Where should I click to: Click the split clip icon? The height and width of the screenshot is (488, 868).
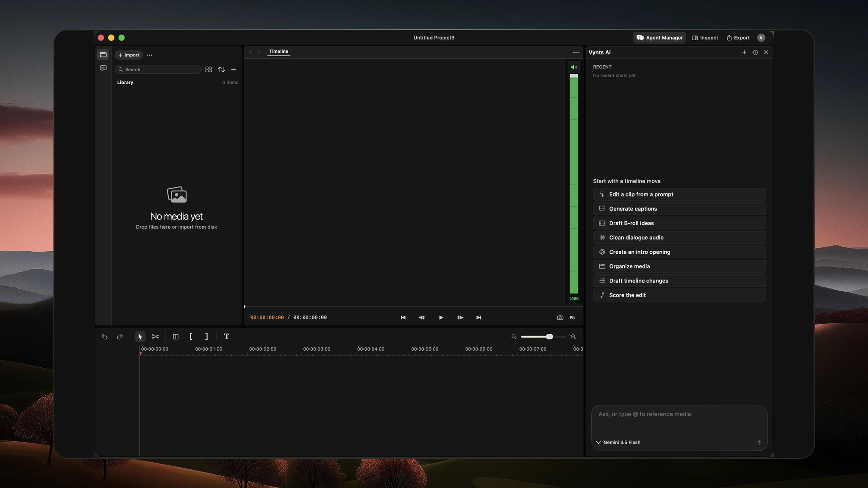175,337
